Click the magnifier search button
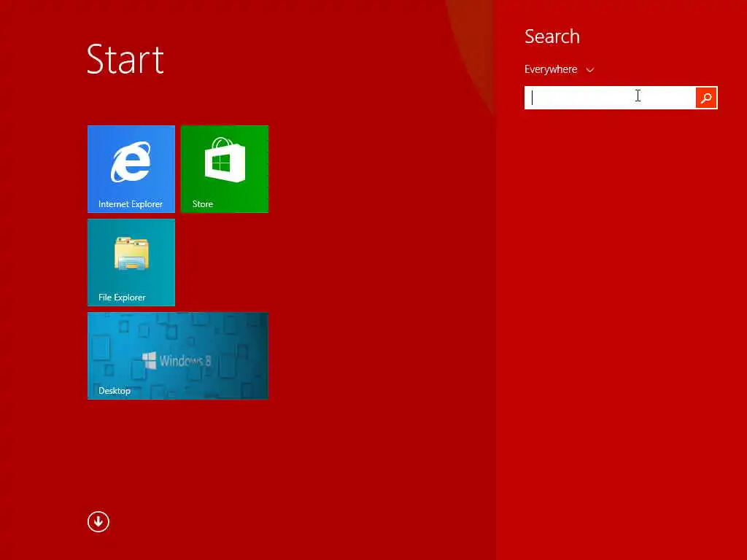The width and height of the screenshot is (747, 560). pyautogui.click(x=706, y=98)
